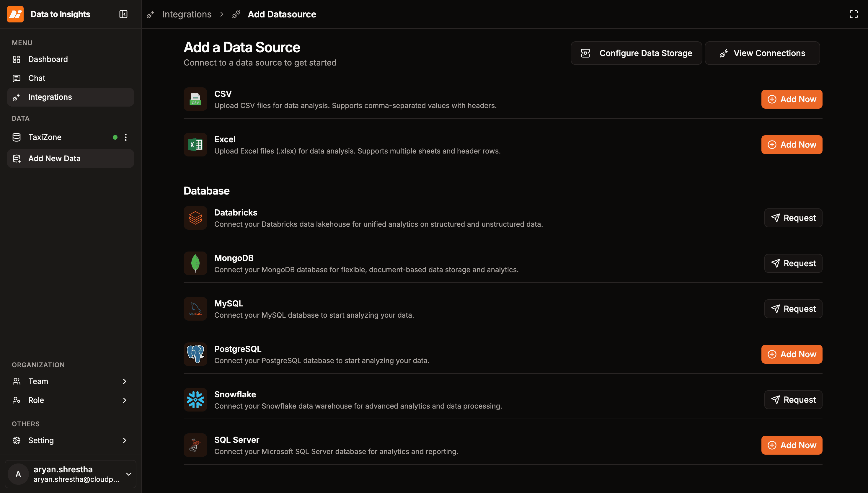The width and height of the screenshot is (868, 493).
Task: Click Configure Data Storage button
Action: 636,53
